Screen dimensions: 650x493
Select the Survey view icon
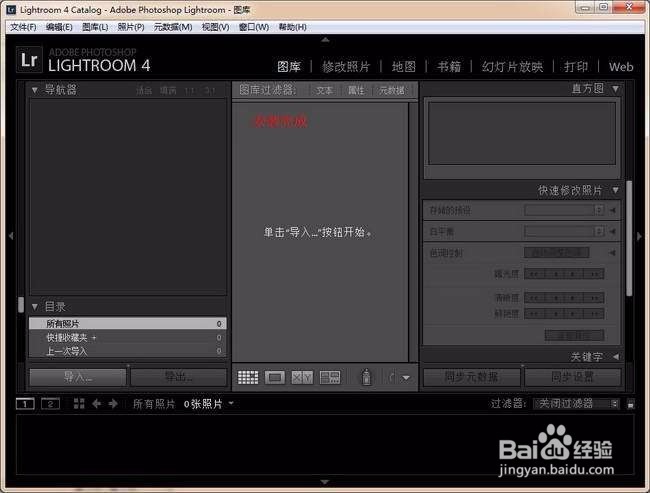pos(330,377)
